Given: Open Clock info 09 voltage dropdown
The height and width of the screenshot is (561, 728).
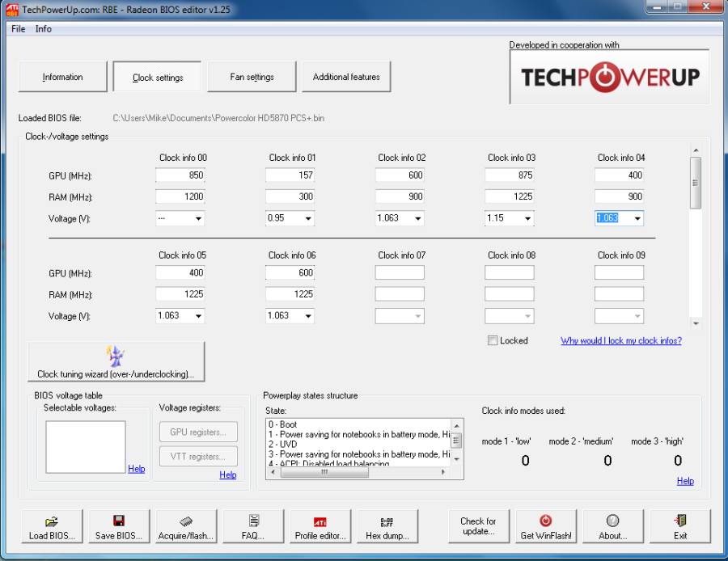Looking at the screenshot, I should [x=637, y=316].
